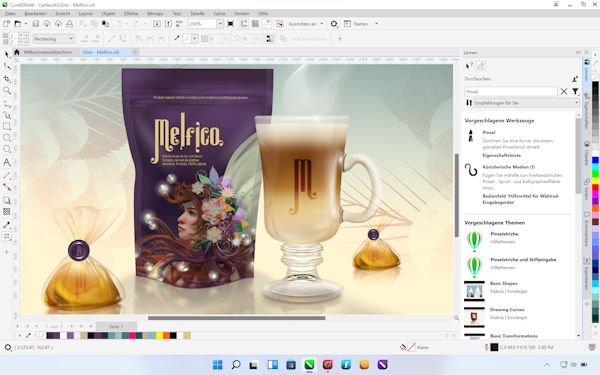Screen dimensions: 600x375
Task: Click the Print icon in toolbar
Action: point(69,24)
